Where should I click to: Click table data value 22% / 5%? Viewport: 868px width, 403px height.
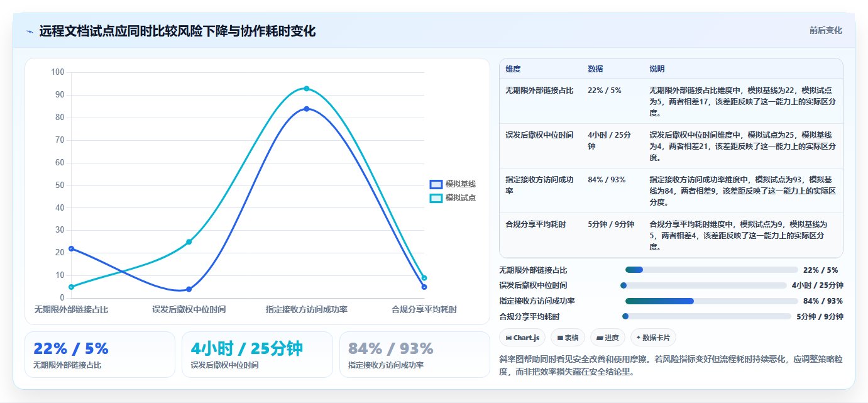coord(605,91)
